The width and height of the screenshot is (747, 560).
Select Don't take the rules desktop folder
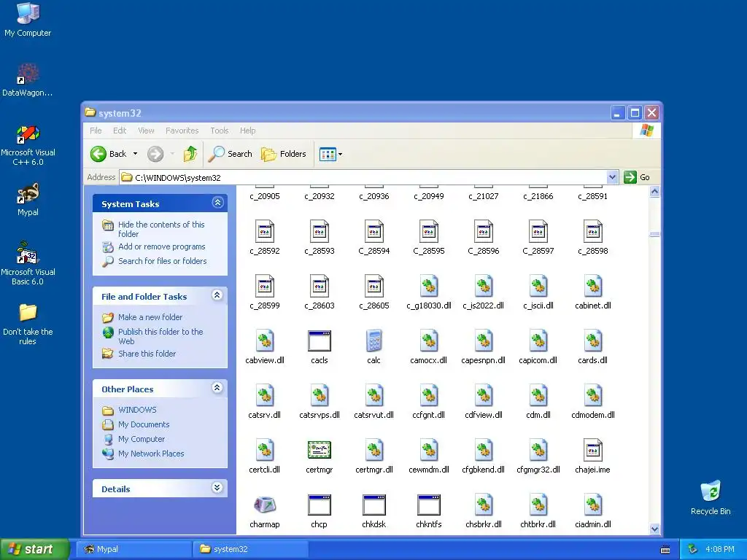pos(28,324)
